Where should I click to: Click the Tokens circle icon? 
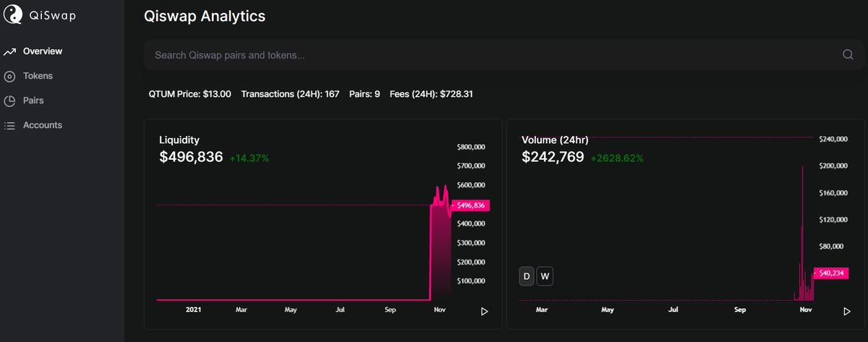(9, 77)
